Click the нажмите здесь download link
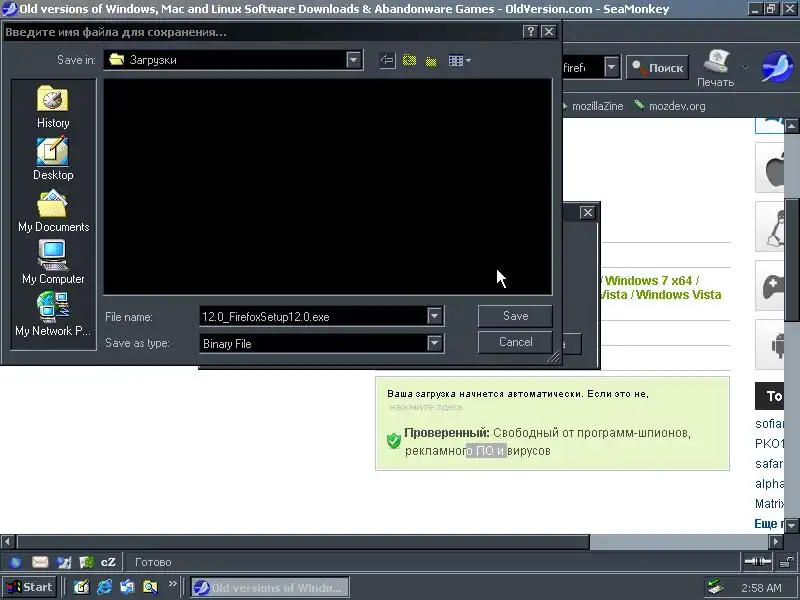 tap(426, 407)
